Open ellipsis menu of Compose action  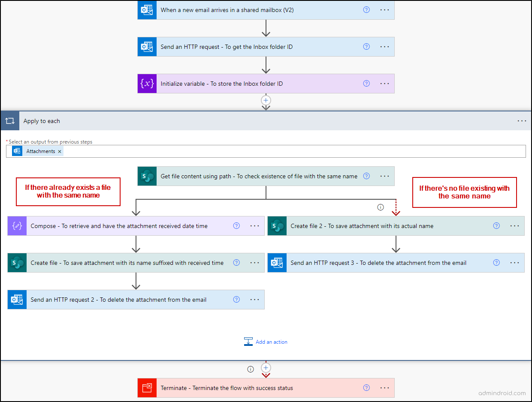[254, 226]
